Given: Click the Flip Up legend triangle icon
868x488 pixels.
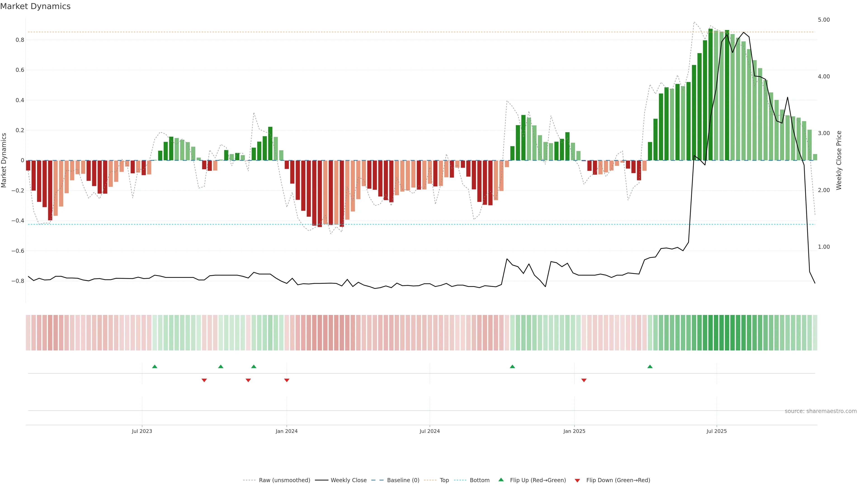Looking at the screenshot, I should (x=501, y=480).
